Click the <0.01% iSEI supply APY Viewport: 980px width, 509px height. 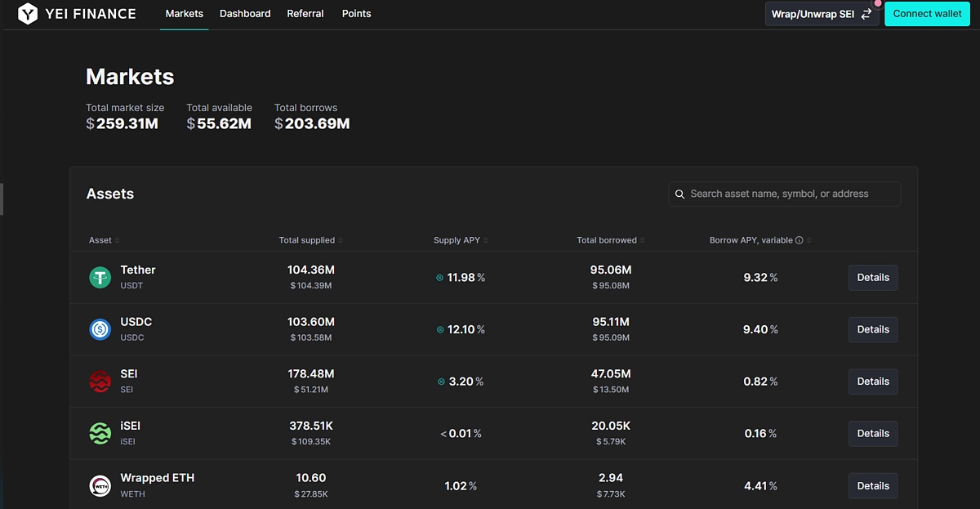coord(461,434)
